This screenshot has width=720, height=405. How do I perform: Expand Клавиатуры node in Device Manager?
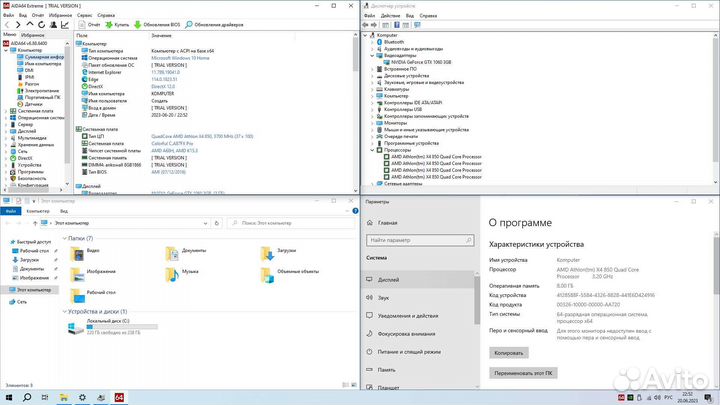[372, 90]
